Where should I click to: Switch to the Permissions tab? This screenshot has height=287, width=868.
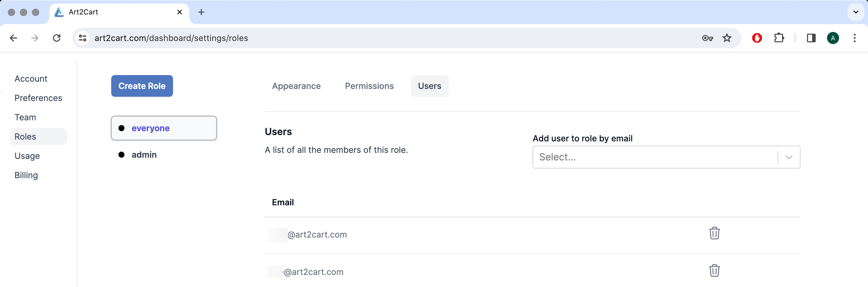(x=369, y=86)
